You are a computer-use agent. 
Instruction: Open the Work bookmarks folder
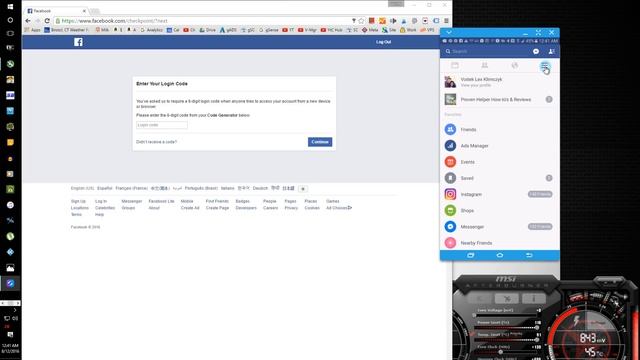tap(408, 30)
